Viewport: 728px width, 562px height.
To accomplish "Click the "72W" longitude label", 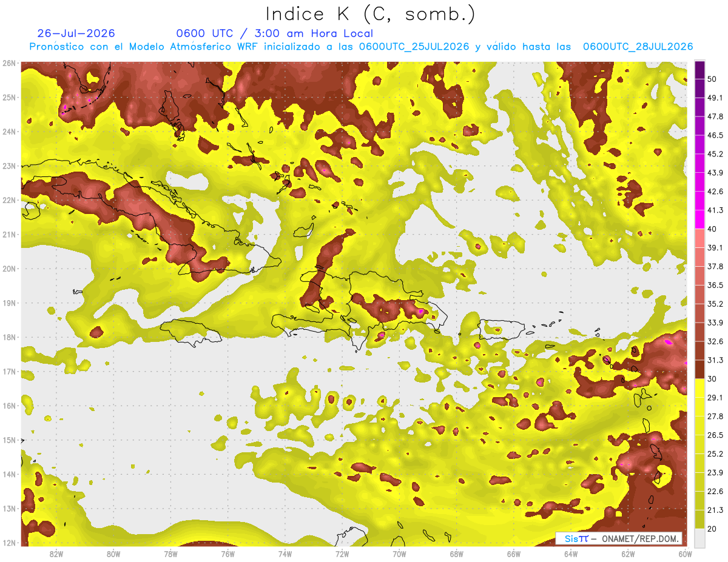I will click(342, 554).
